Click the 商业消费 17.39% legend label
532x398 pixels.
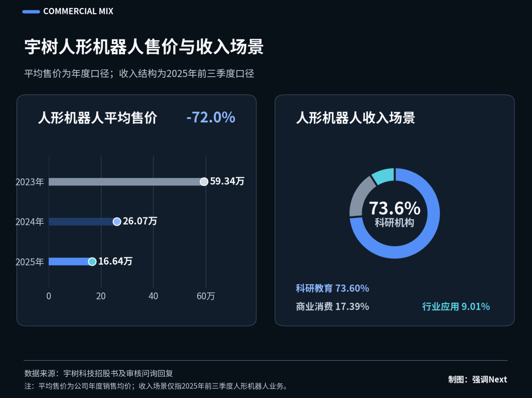click(x=332, y=307)
